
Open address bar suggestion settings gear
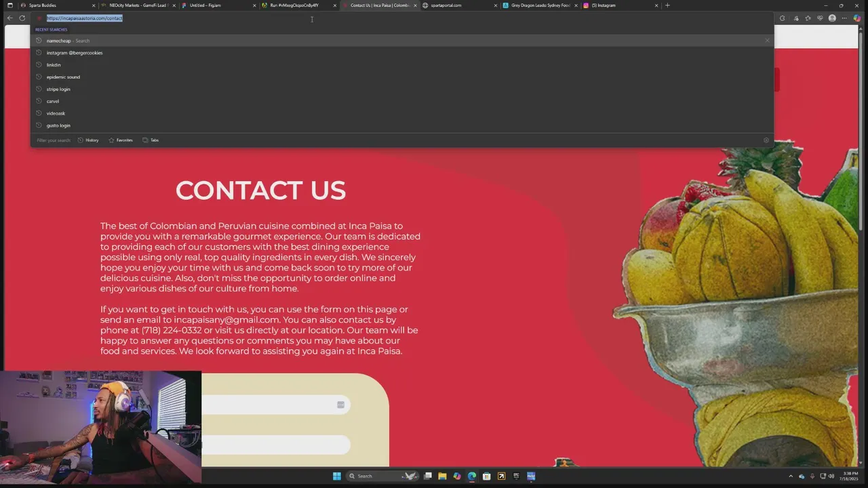click(x=766, y=140)
